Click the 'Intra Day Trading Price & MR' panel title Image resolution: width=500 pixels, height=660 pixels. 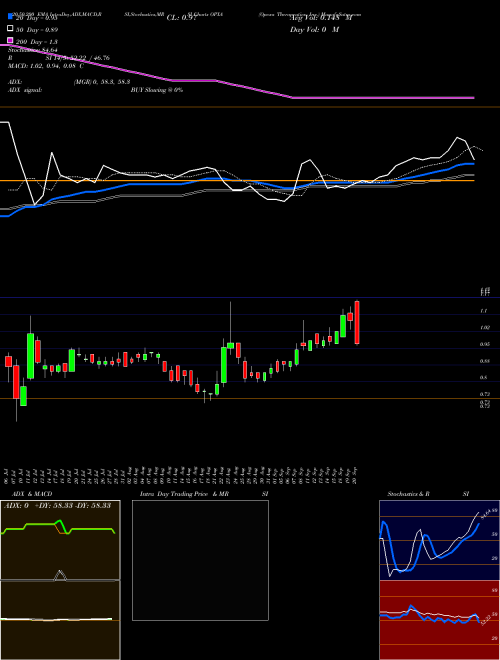[x=184, y=494]
